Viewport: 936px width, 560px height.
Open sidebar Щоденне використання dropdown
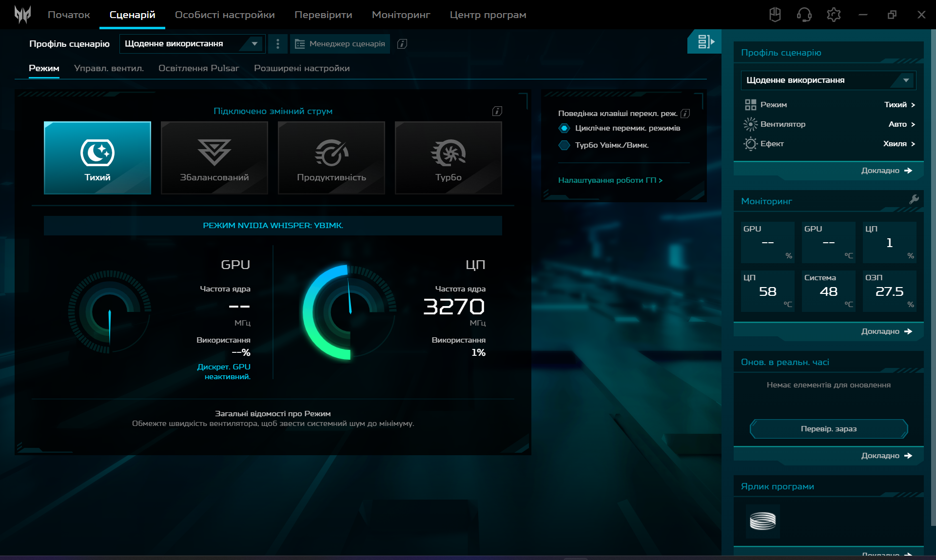pos(828,80)
